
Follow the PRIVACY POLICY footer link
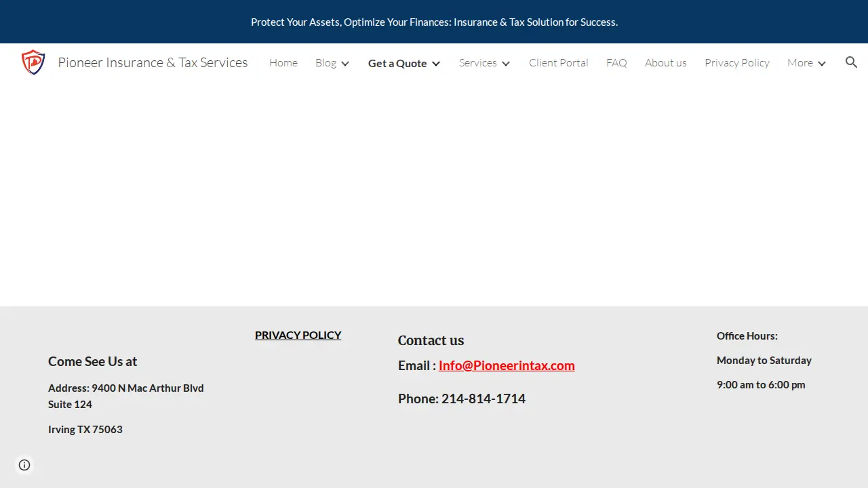(x=298, y=335)
